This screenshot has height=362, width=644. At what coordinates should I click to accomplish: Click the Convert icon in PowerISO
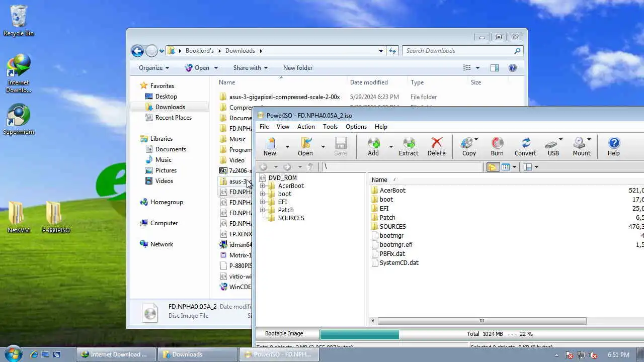point(525,143)
